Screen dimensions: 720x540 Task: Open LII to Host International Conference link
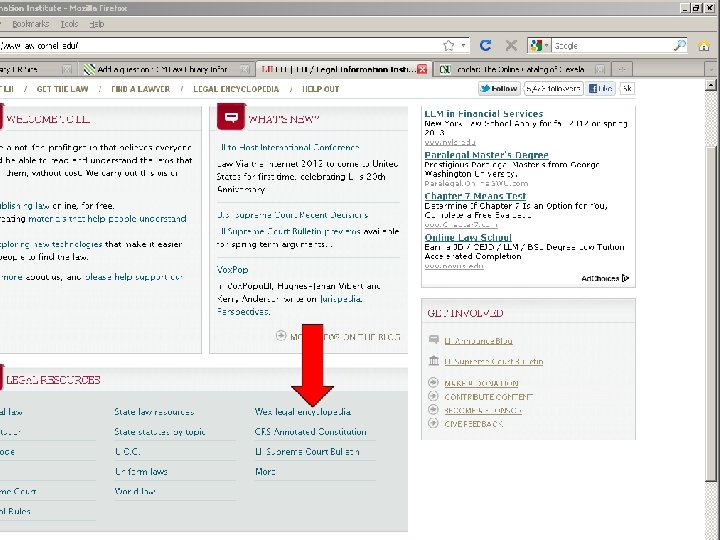[x=288, y=147]
